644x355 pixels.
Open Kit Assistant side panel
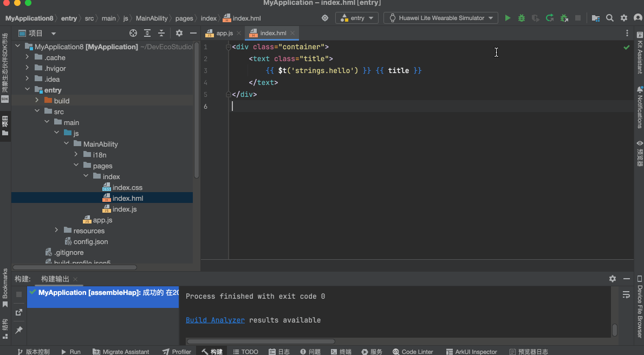[640, 52]
